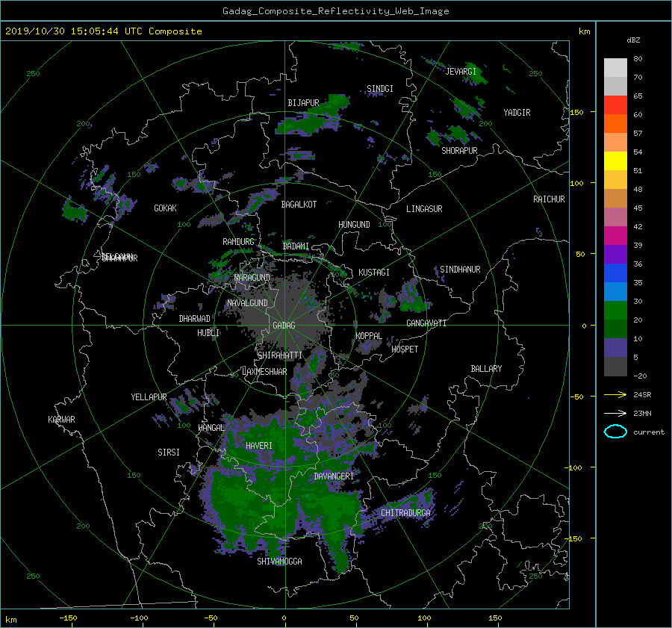Click the GOKAK city label
Image resolution: width=672 pixels, height=628 pixels.
pos(166,208)
